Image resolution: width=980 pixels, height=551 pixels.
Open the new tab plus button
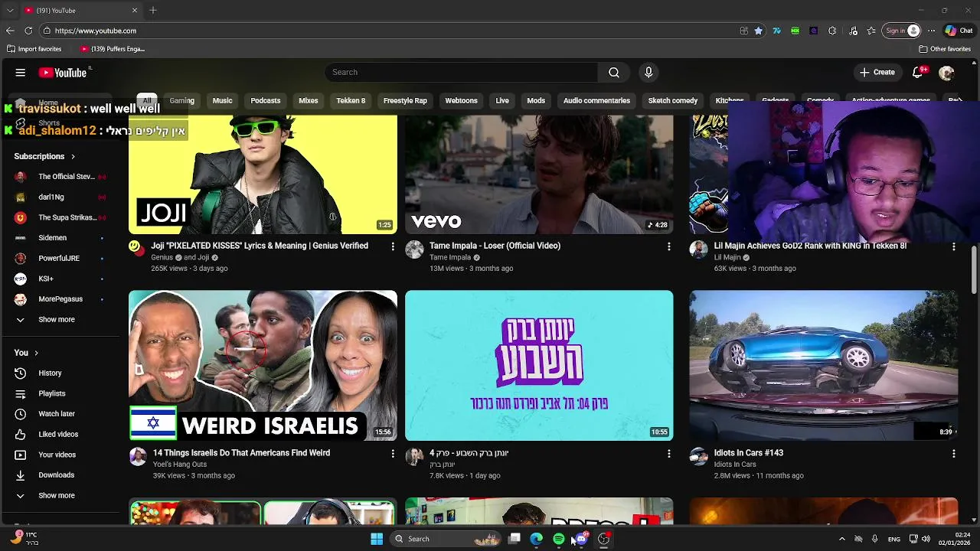(153, 10)
